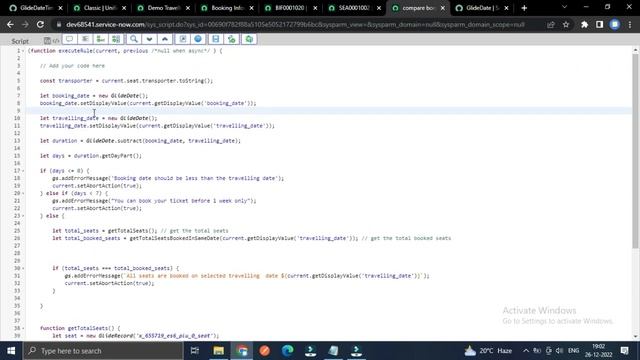The image size is (640, 360).
Task: Open weather widget showing 20°C Haze
Action: 488,351
